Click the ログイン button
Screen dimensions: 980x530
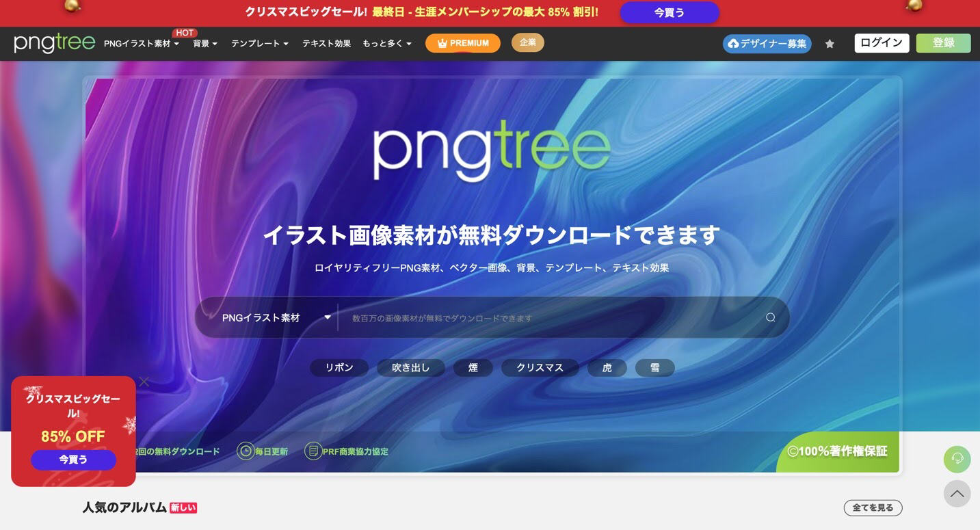pyautogui.click(x=882, y=43)
